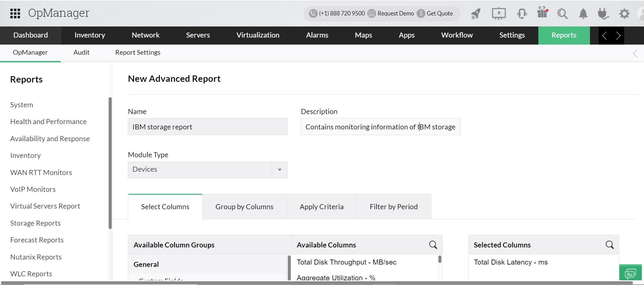Open the video presentation icon

point(499,14)
